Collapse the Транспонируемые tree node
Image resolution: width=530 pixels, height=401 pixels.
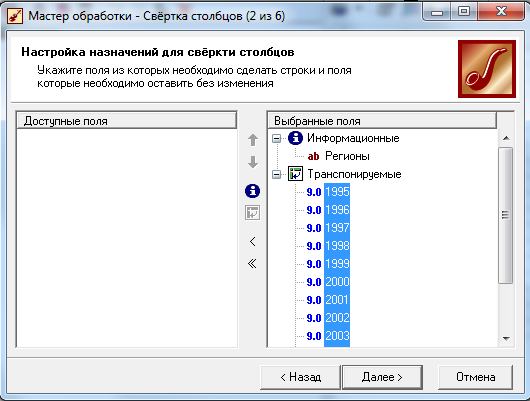276,174
